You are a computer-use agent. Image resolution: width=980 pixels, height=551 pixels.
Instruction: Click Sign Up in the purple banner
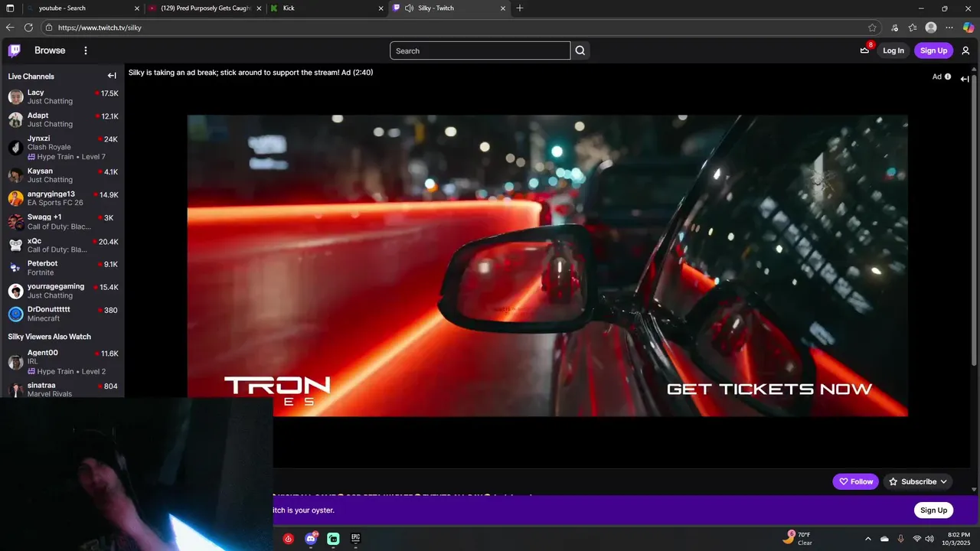933,510
